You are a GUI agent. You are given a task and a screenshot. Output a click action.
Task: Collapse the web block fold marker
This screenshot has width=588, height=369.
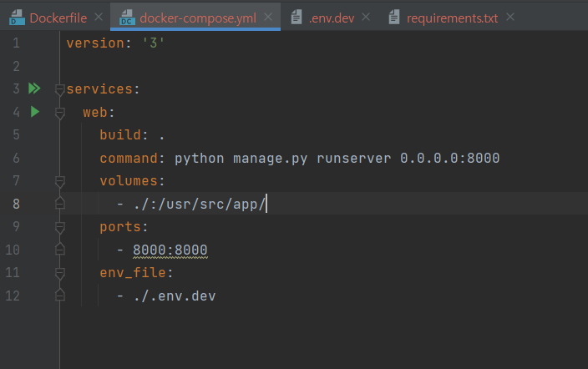tap(59, 113)
